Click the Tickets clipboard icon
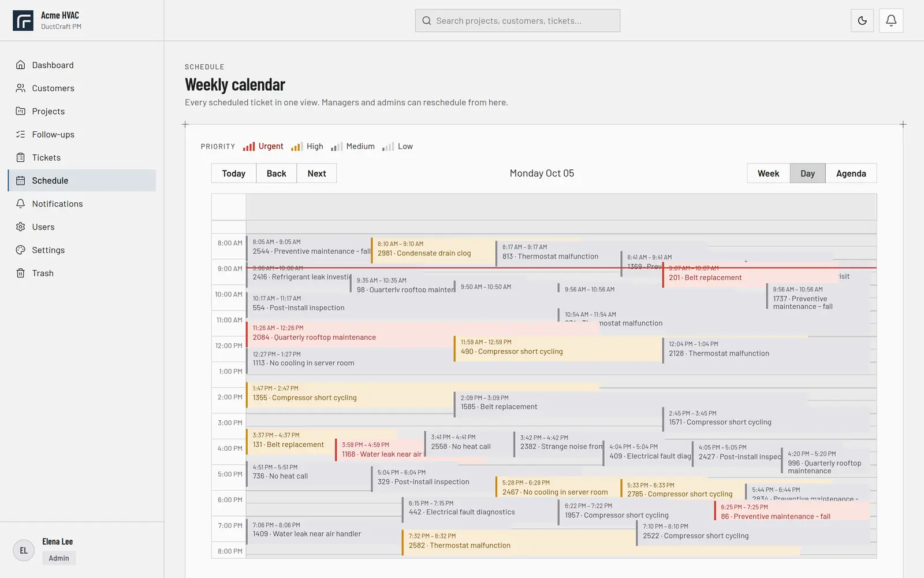This screenshot has height=578, width=924. tap(21, 157)
